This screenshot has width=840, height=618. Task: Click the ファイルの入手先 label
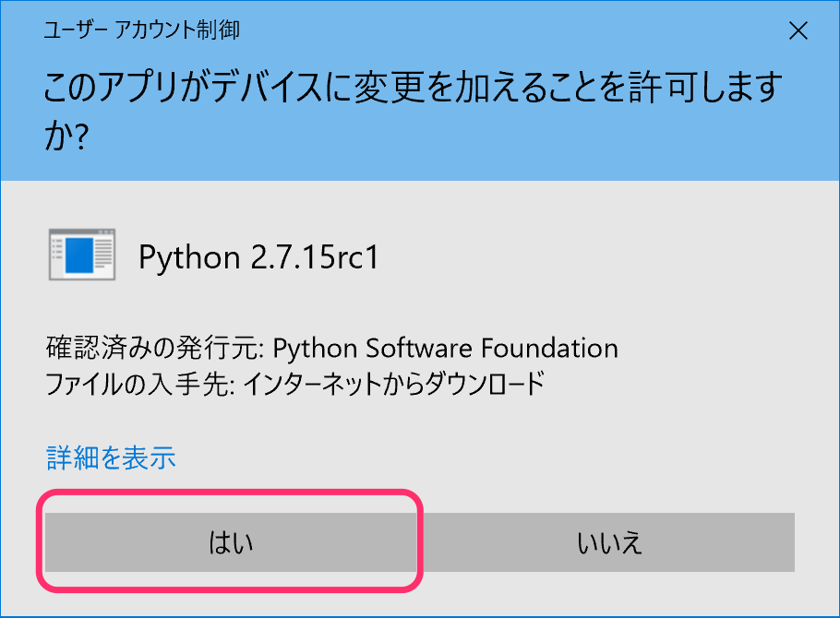tap(140, 384)
